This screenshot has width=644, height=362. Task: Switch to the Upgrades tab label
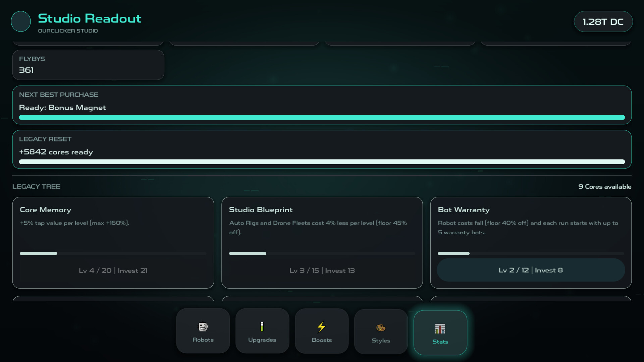coord(262,340)
